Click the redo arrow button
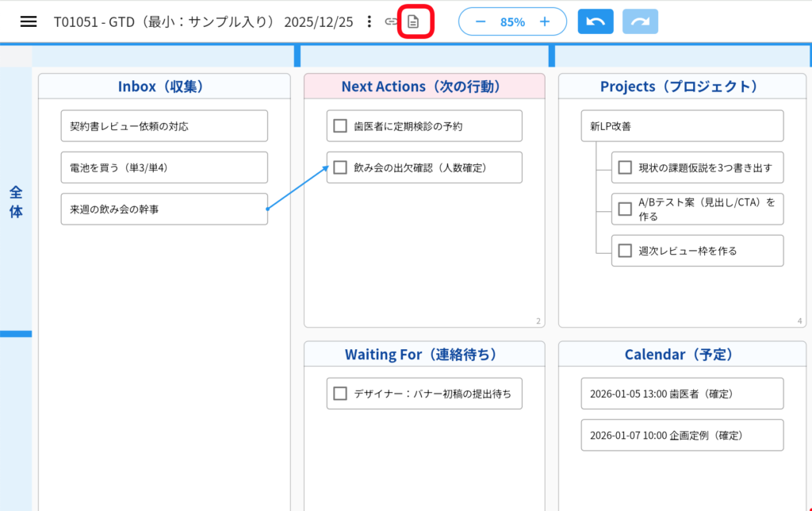Image resolution: width=812 pixels, height=511 pixels. click(640, 21)
